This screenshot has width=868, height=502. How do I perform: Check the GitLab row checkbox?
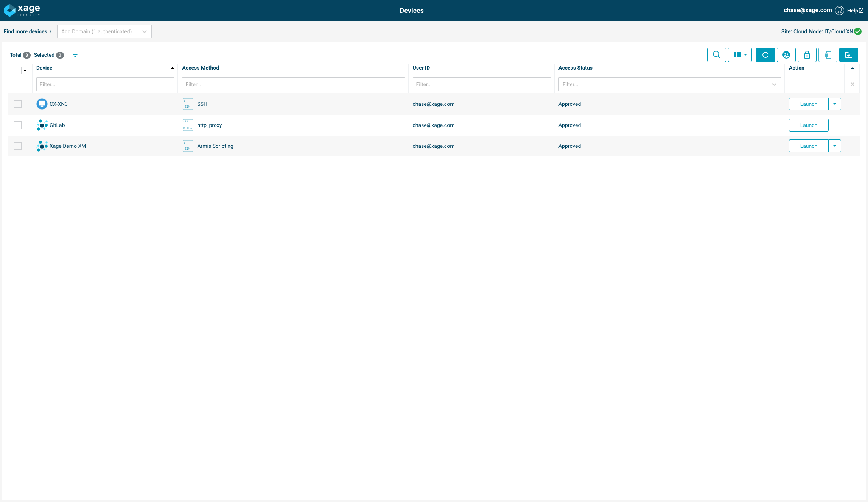tap(18, 125)
